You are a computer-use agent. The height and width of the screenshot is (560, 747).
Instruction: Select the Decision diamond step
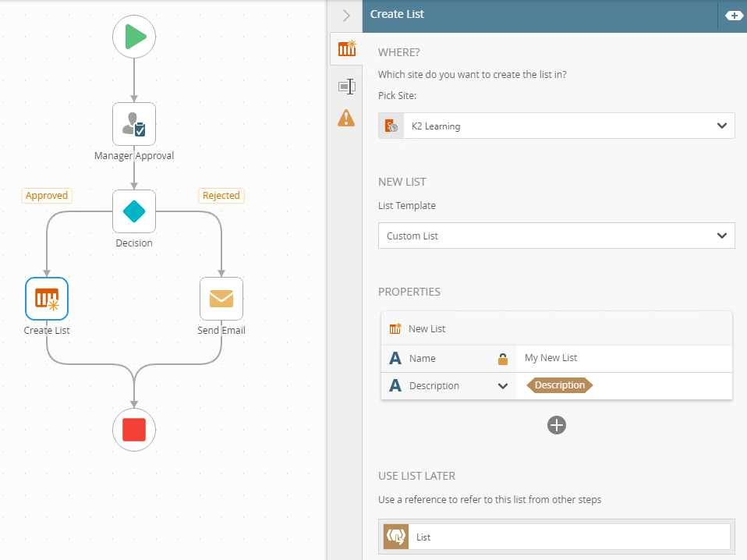click(134, 211)
